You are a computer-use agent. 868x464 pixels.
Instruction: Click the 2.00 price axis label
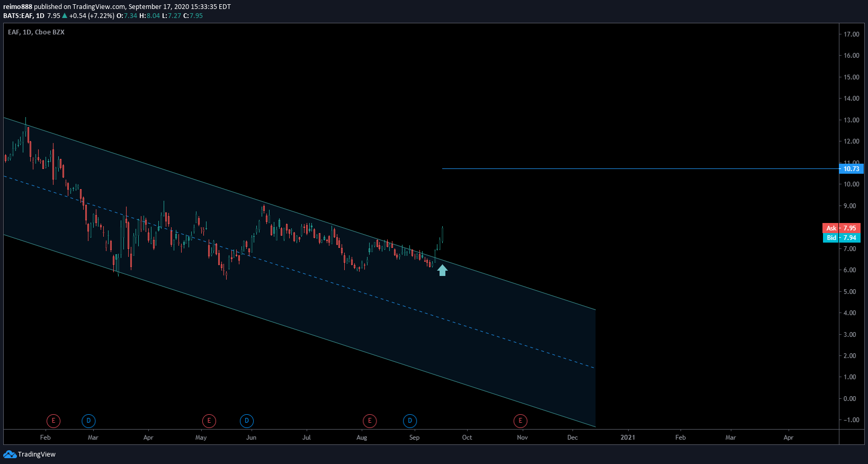click(850, 356)
